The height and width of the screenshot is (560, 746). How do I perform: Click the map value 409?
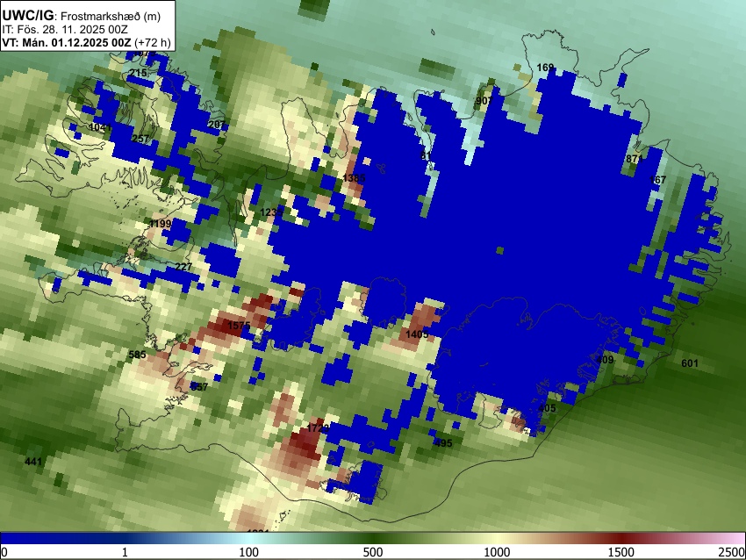tap(606, 360)
